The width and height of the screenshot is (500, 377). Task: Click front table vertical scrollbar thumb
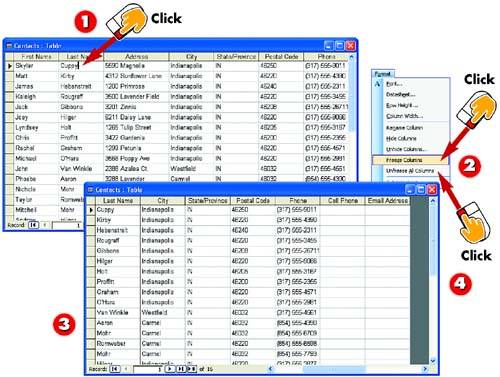point(433,240)
